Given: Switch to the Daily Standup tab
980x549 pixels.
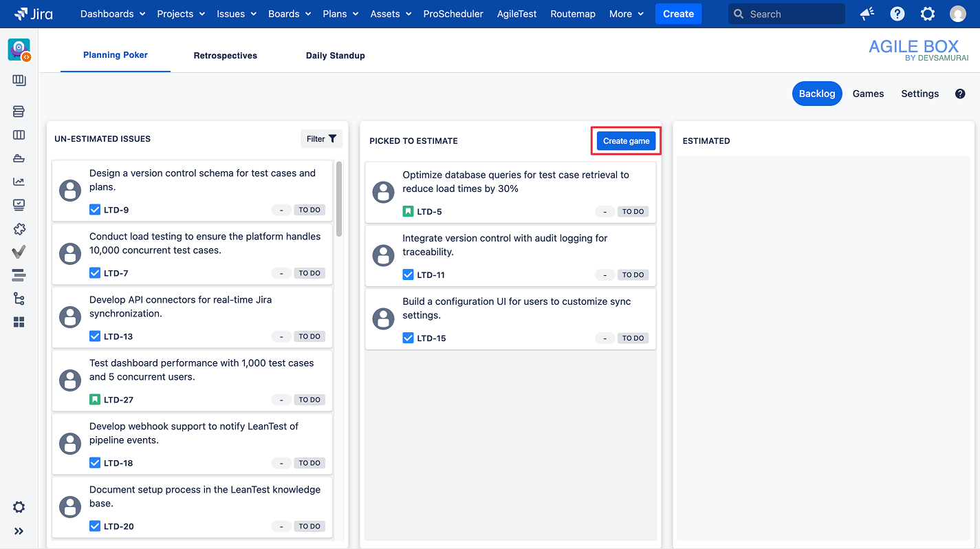Looking at the screenshot, I should coord(336,56).
